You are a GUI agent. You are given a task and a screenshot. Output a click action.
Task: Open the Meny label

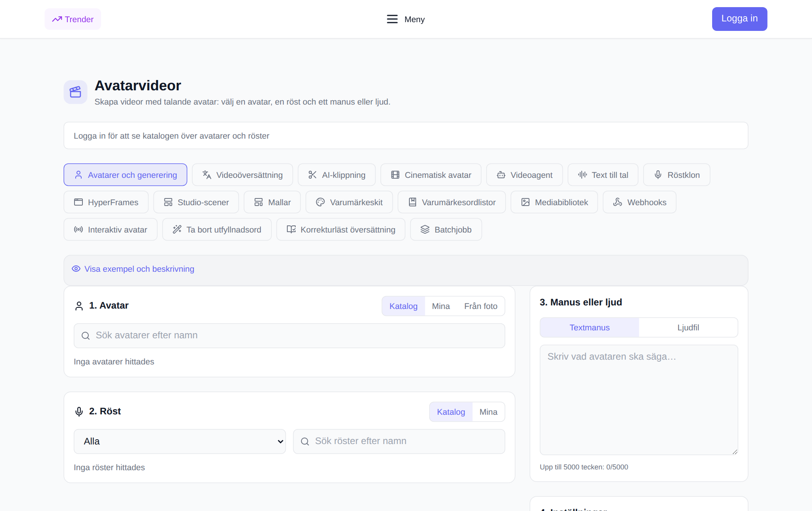pyautogui.click(x=414, y=19)
